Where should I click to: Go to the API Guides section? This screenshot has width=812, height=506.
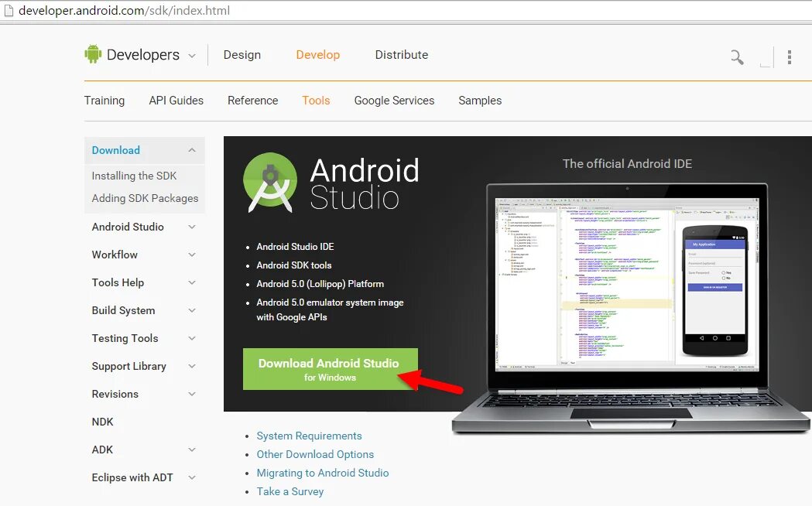click(176, 101)
